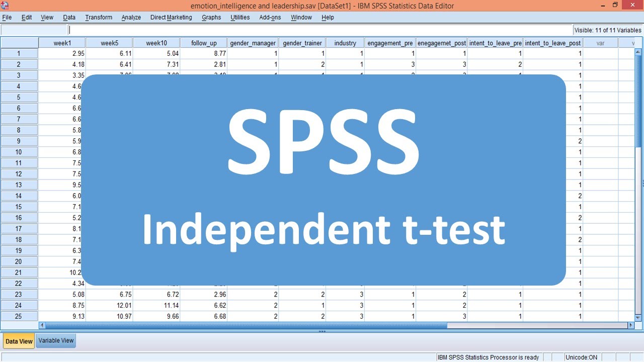Click week1 cell value 9.13
Screen dimensions: 644x362
click(x=62, y=316)
